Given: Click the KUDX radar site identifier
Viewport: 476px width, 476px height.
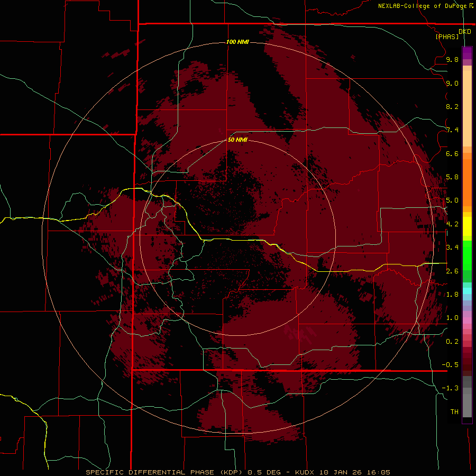Looking at the screenshot, I should [305, 472].
